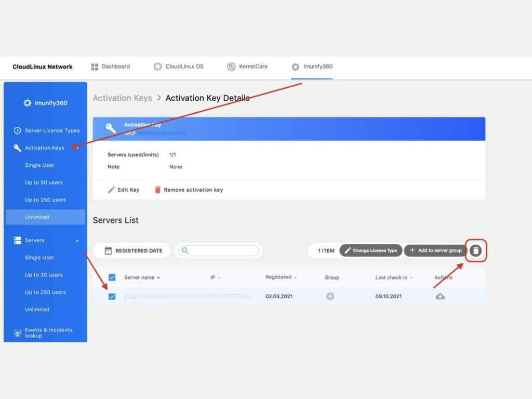Select the highlighted Unlimited under Activation Keys
Viewport: 532px width, 399px height.
(x=45, y=217)
